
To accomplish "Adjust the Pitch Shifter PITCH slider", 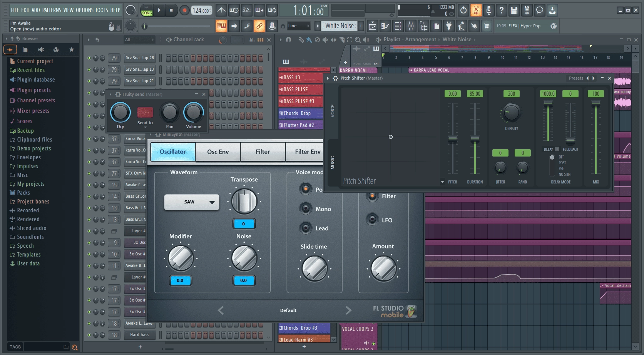I will tap(453, 138).
